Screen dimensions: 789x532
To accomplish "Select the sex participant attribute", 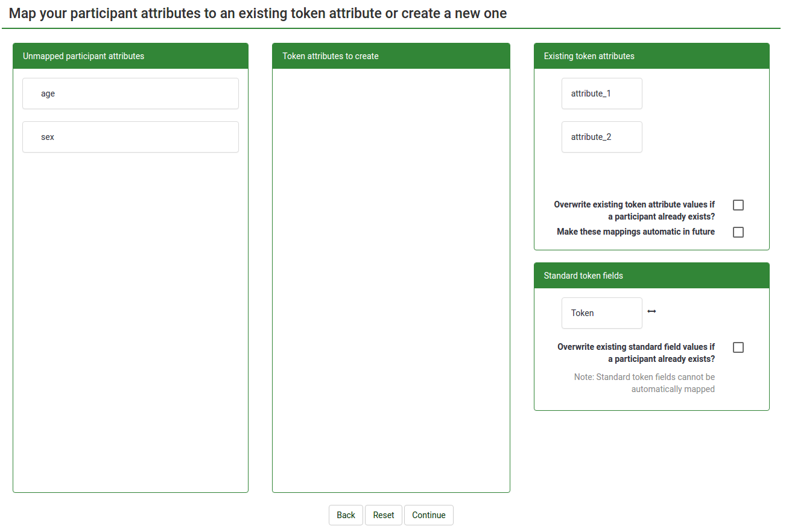I will pos(130,137).
